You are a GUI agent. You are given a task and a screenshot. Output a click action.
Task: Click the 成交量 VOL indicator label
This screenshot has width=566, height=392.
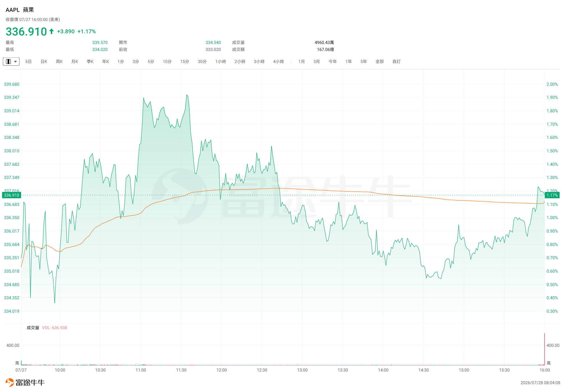coord(47,328)
